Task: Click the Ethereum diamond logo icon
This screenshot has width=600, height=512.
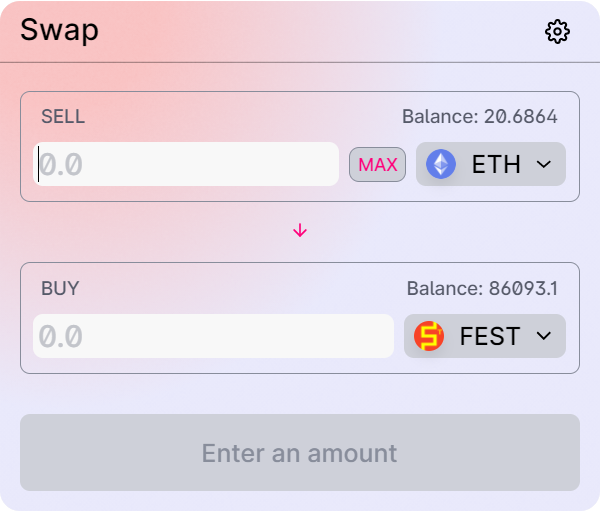Action: (441, 164)
